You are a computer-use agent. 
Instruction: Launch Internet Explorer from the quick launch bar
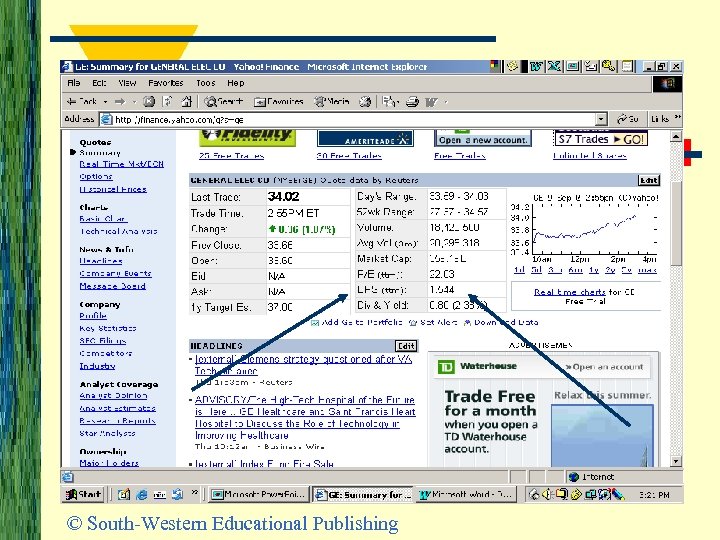pyautogui.click(x=142, y=495)
